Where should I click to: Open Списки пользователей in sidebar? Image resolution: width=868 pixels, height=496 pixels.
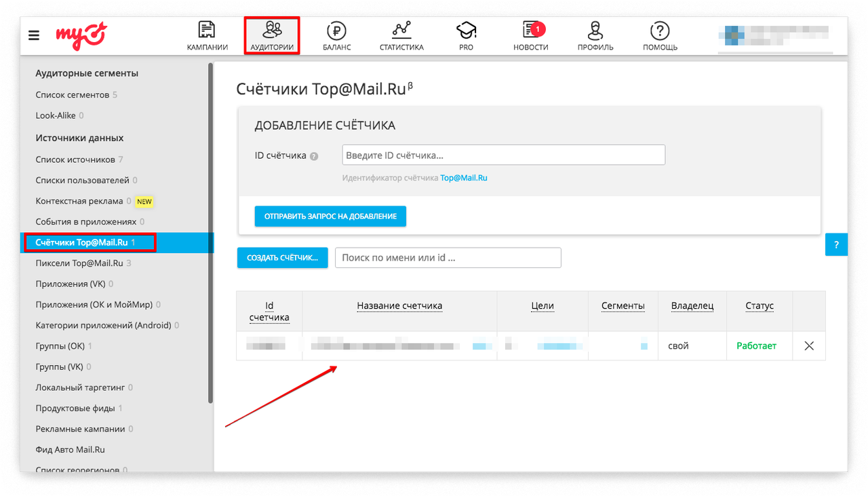click(86, 180)
